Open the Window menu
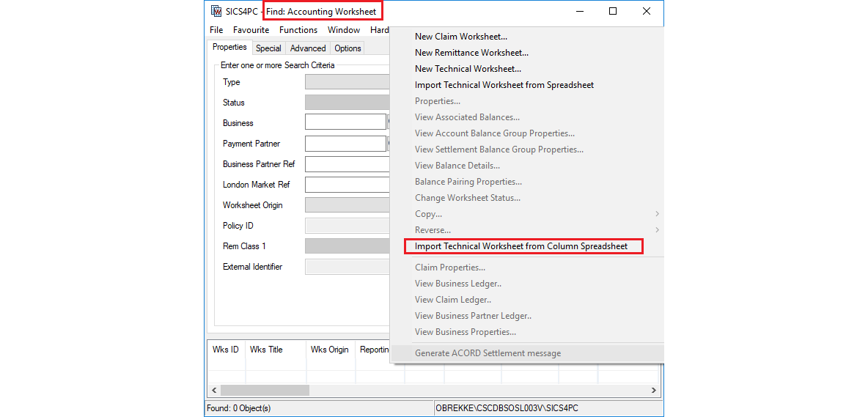 pyautogui.click(x=344, y=30)
